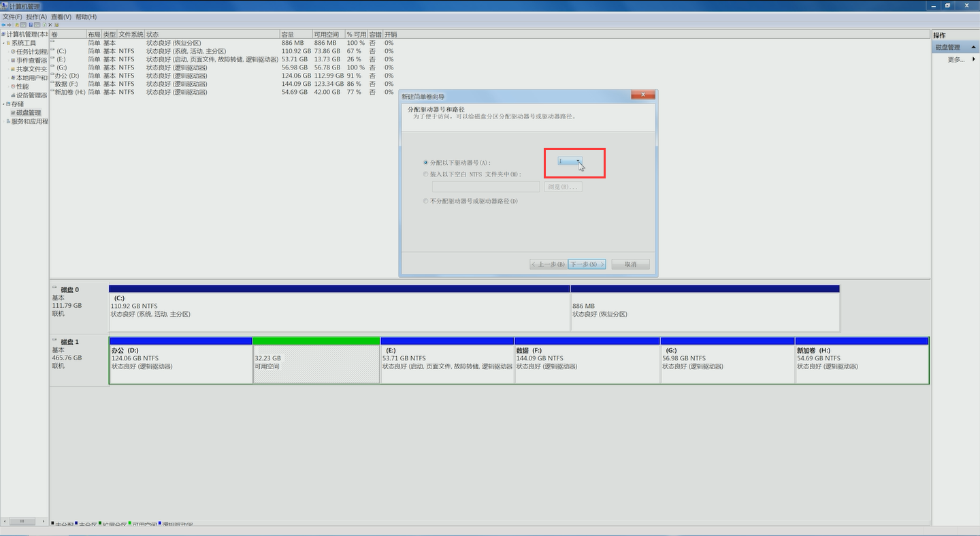
Task: Select 本地用户和组 in the tree
Action: [32, 78]
